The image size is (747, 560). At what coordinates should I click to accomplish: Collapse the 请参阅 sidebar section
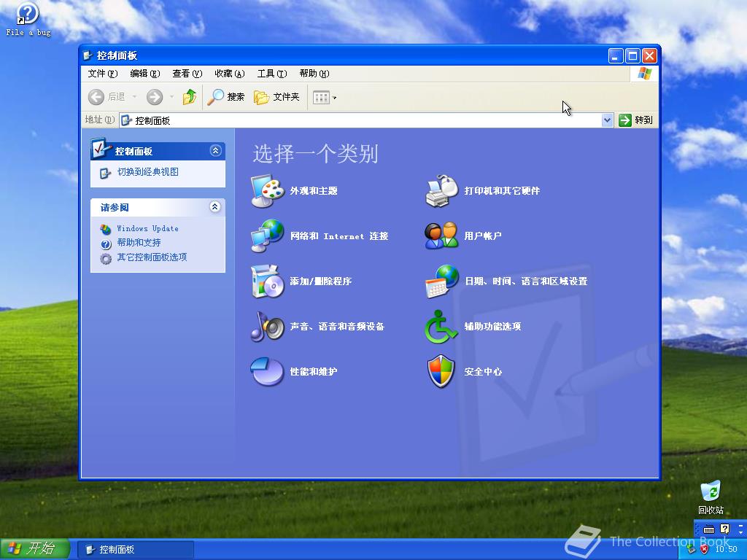(x=214, y=207)
